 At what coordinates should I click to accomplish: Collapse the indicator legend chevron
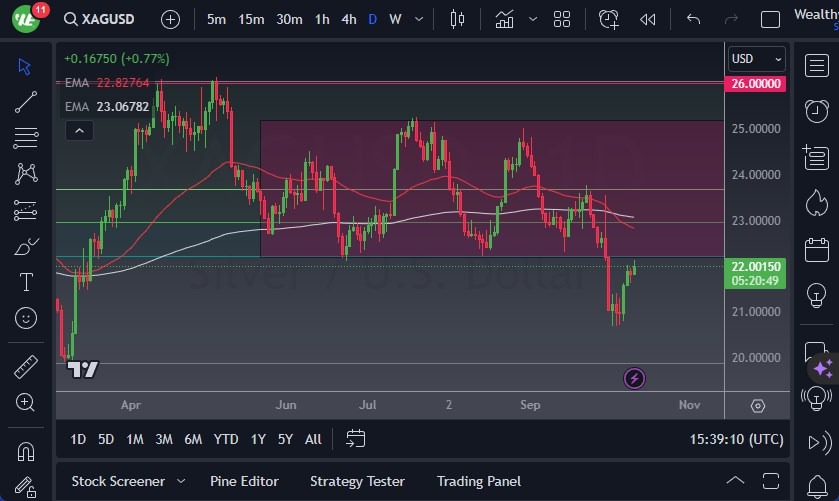[78, 130]
